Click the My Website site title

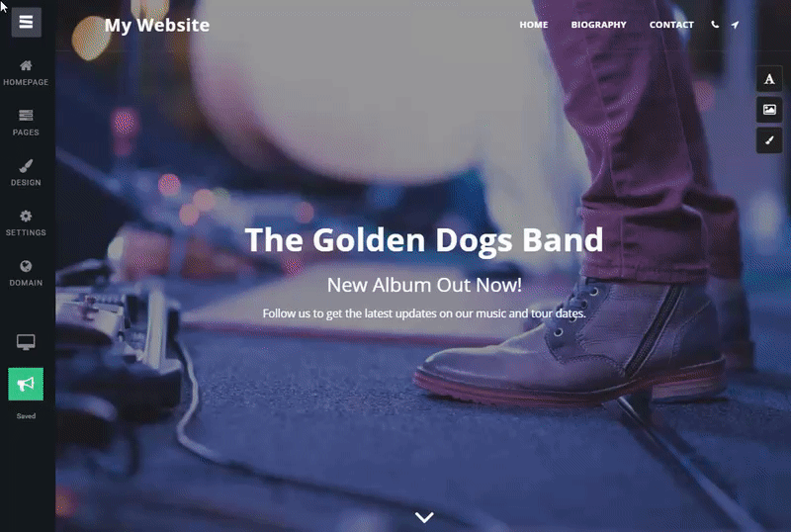[157, 26]
